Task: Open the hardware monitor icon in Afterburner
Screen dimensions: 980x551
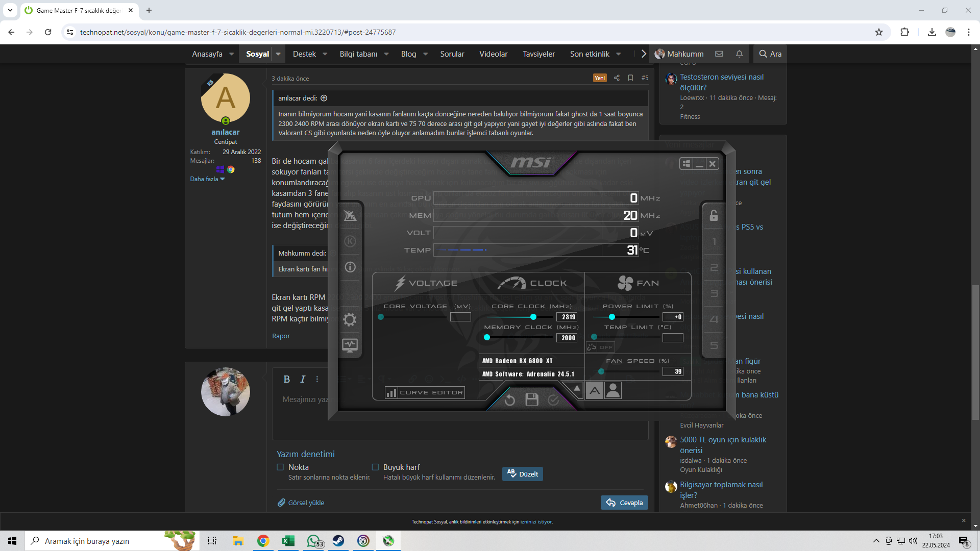Action: (350, 345)
